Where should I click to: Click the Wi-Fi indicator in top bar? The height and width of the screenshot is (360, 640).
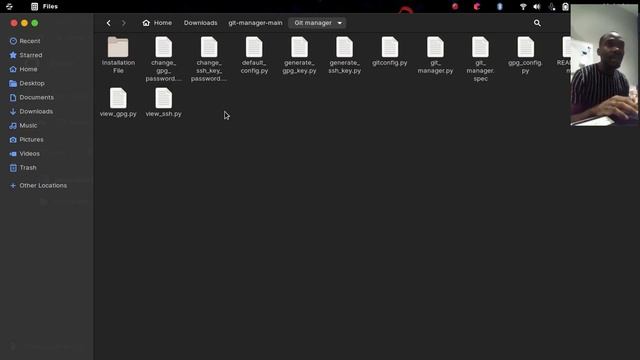(523, 7)
